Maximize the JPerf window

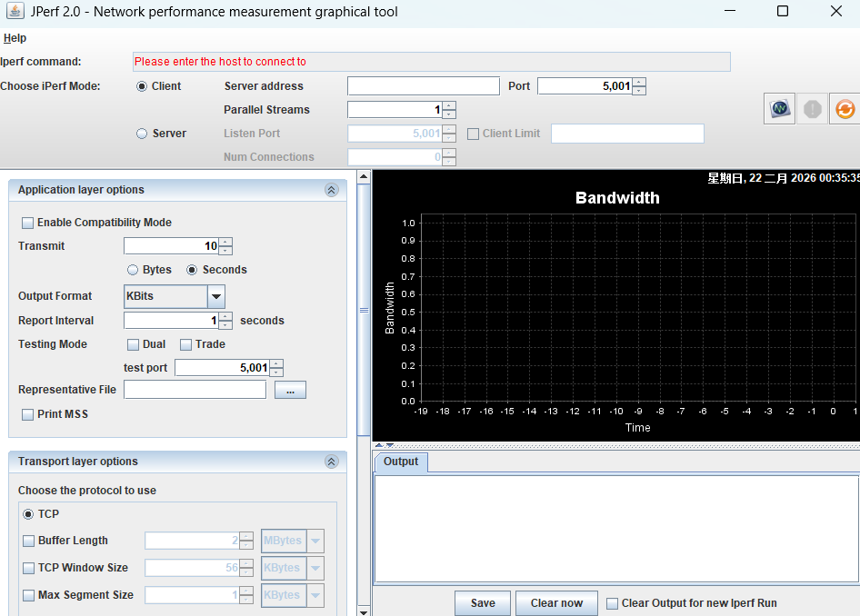pos(783,11)
